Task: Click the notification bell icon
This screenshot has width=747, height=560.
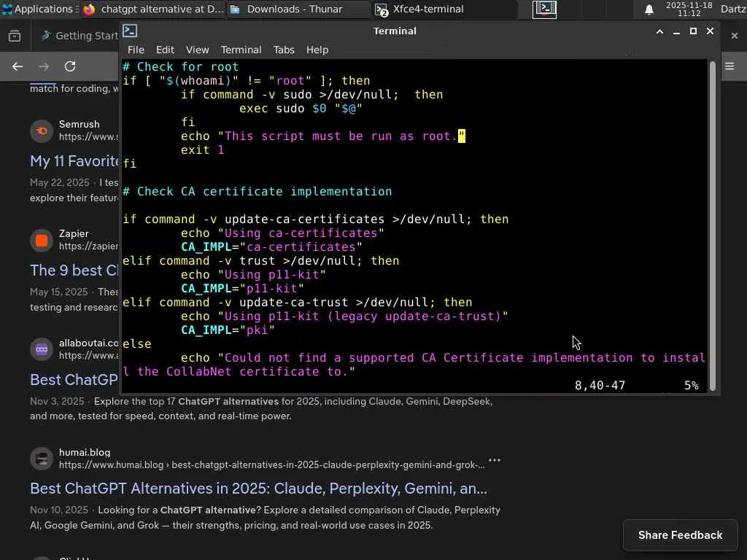Action: (649, 9)
